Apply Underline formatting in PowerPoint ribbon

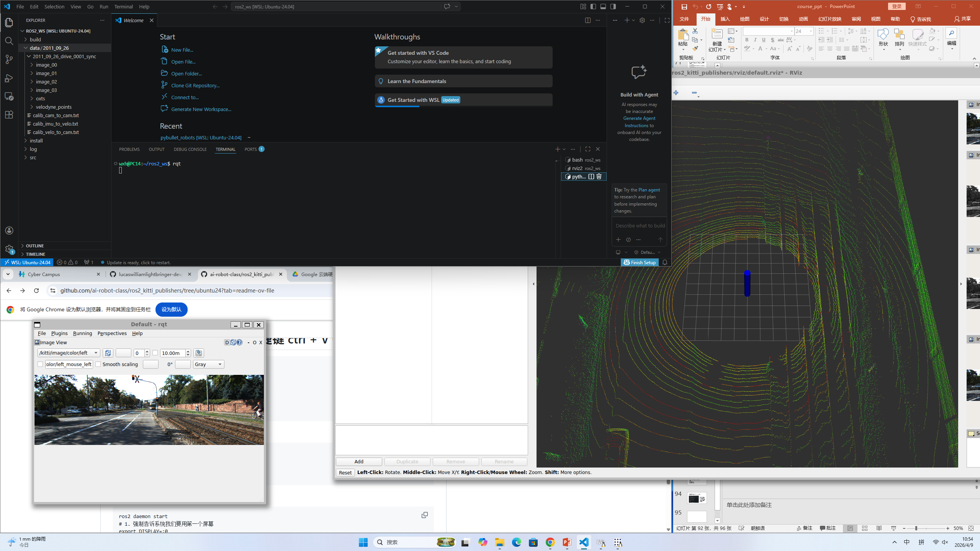click(x=764, y=40)
